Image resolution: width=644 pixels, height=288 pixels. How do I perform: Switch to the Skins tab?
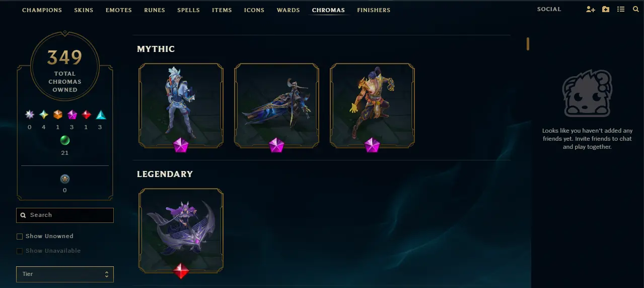tap(84, 10)
